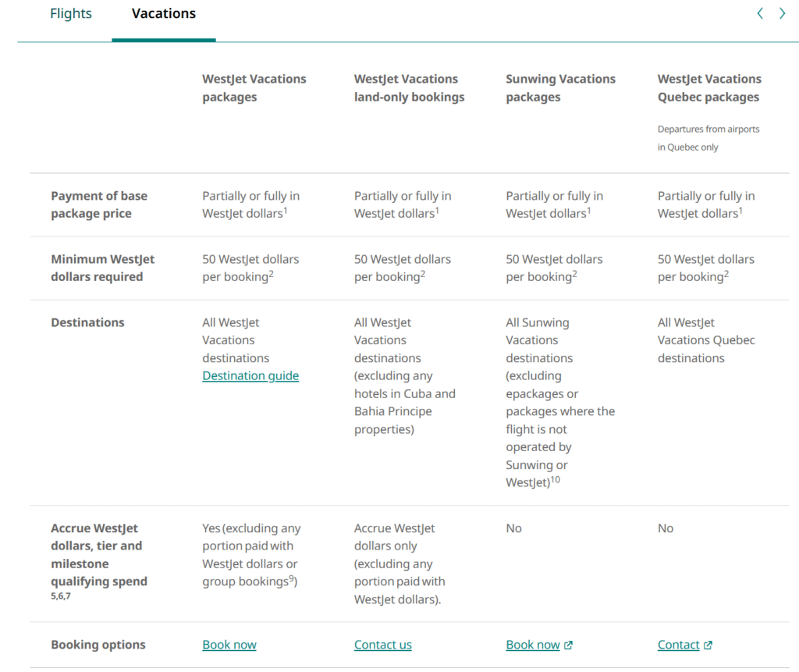The height and width of the screenshot is (672, 799).
Task: Click external link icon beside Sunwing Book now
Action: [568, 645]
